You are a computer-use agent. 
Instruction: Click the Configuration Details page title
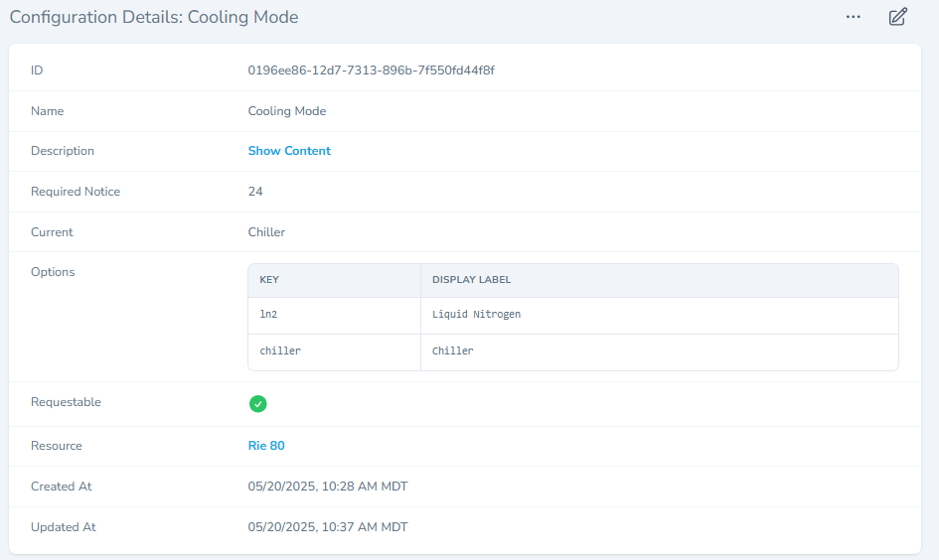154,17
